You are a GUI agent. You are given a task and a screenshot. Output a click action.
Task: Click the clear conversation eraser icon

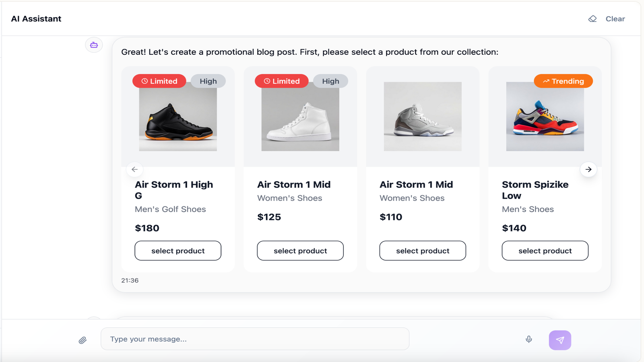point(592,19)
